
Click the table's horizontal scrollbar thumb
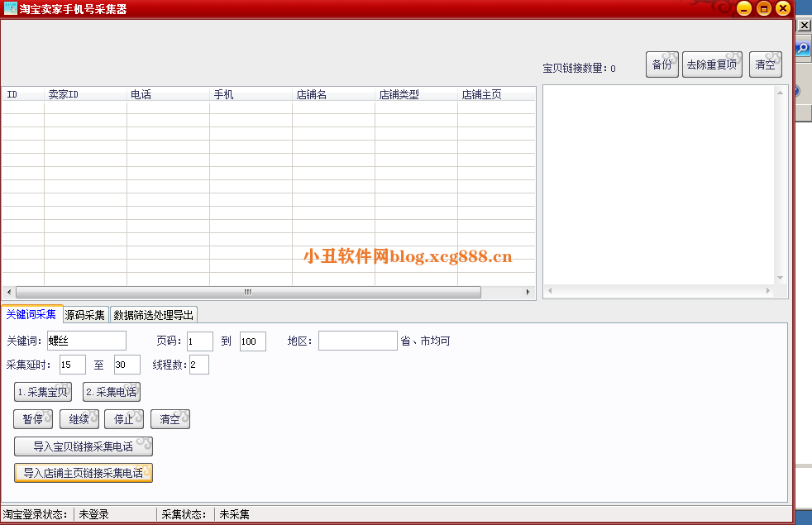tap(248, 292)
